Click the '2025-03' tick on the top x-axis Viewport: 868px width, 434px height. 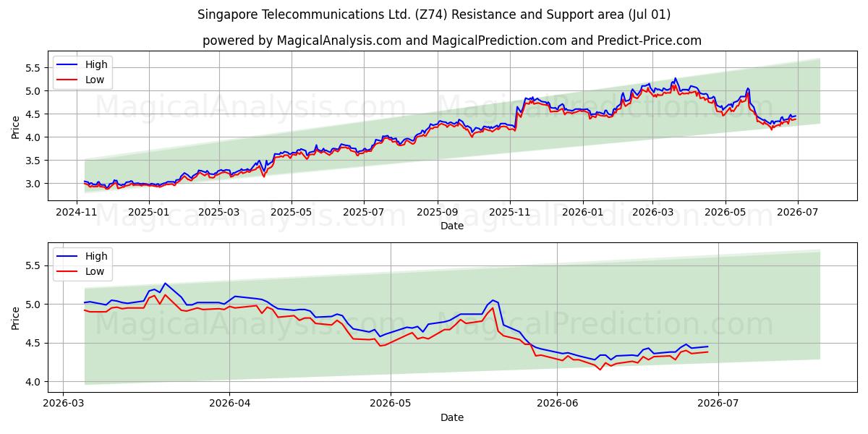pos(219,213)
